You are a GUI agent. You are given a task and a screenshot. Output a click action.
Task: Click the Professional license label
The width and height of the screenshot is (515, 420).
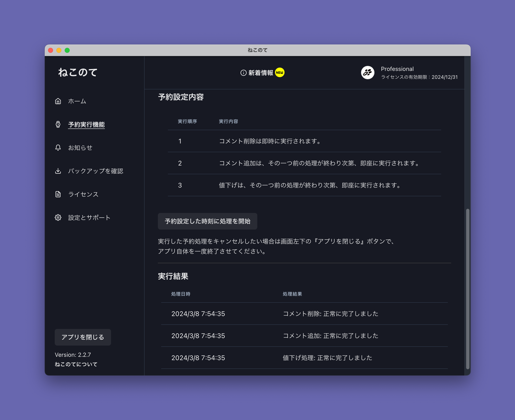pos(397,69)
